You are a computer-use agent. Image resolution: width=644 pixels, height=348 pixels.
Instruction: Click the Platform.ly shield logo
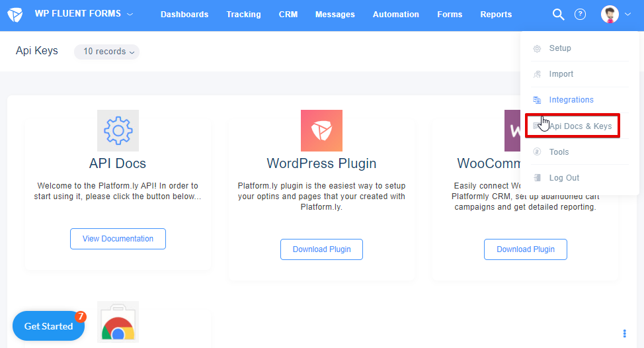coord(15,15)
